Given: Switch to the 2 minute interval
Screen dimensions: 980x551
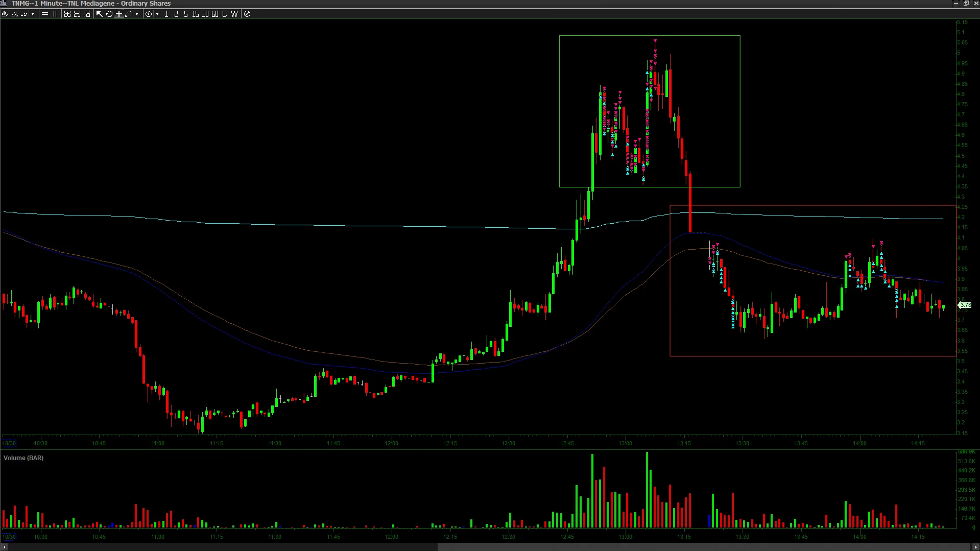Looking at the screenshot, I should coord(176,14).
